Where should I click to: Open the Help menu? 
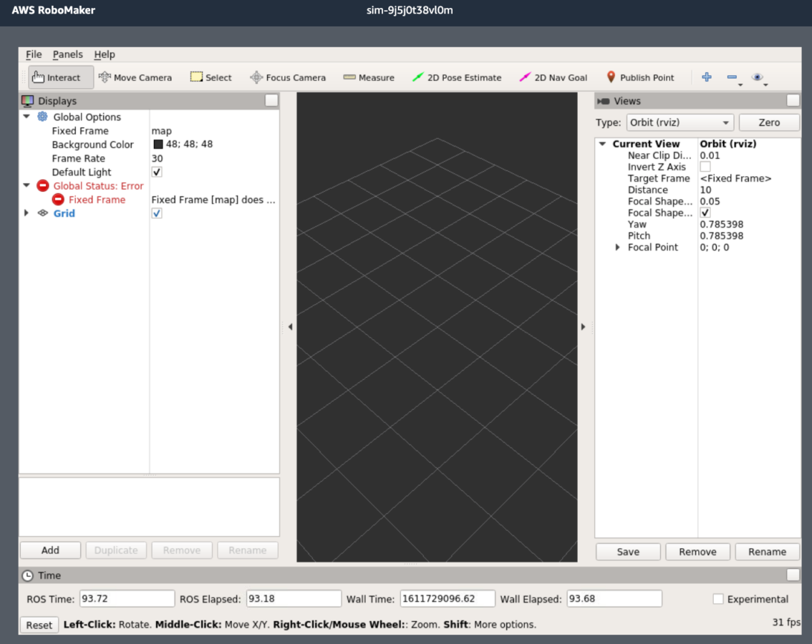[105, 54]
